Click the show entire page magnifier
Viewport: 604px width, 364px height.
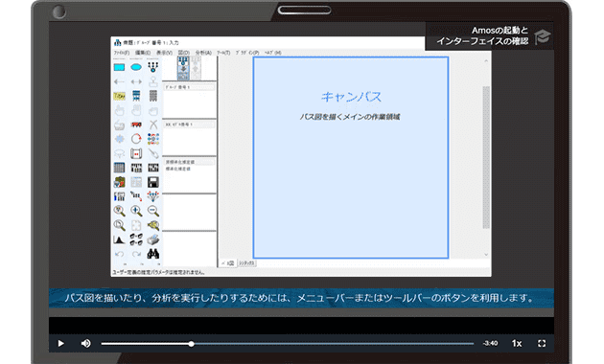tap(120, 225)
